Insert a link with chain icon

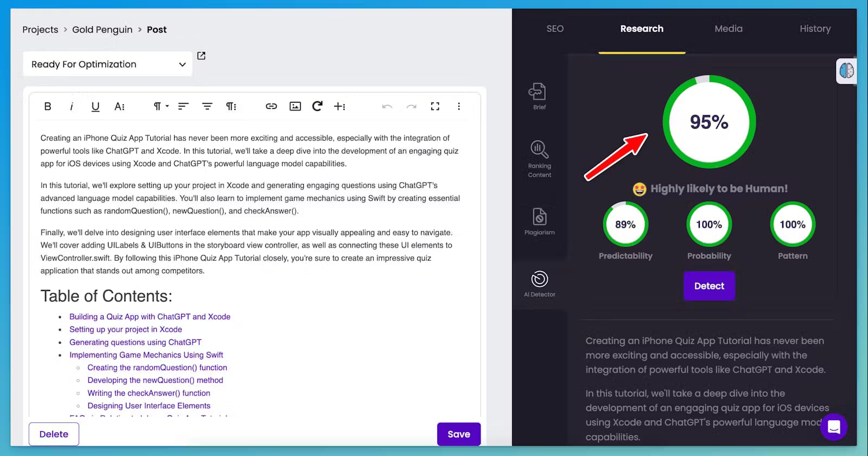[271, 106]
